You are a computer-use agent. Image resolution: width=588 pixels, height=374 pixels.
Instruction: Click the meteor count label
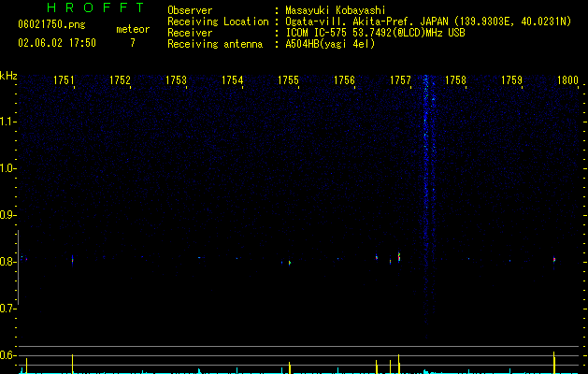(133, 29)
